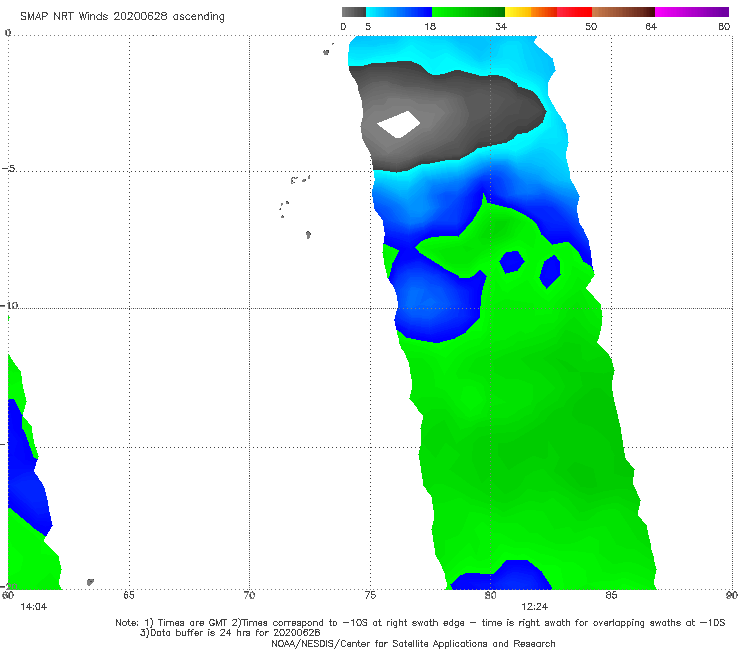Click the latitude axis label -5

click(x=8, y=169)
